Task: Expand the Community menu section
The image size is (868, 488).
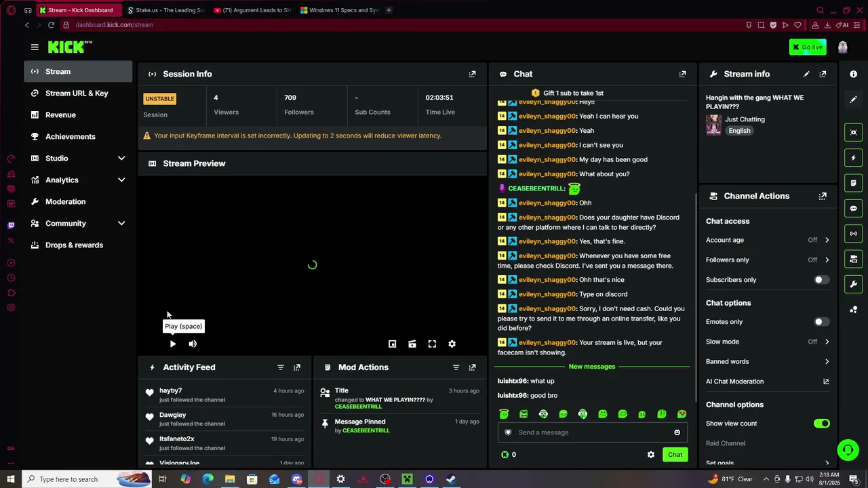Action: tap(78, 223)
